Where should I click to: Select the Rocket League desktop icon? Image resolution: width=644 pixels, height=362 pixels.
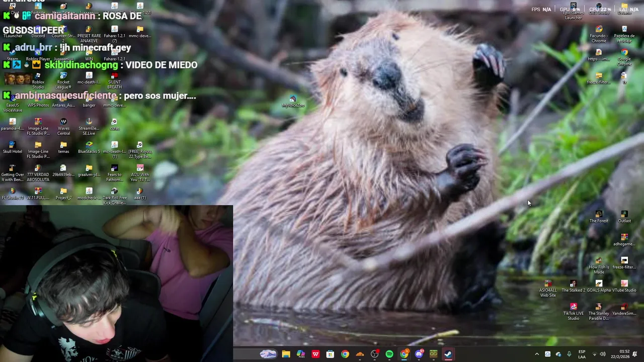pos(63,80)
